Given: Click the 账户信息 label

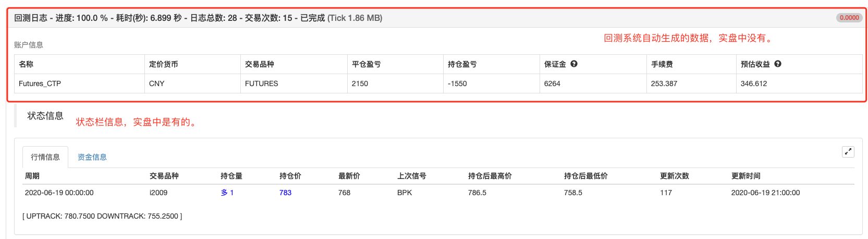Looking at the screenshot, I should [29, 45].
